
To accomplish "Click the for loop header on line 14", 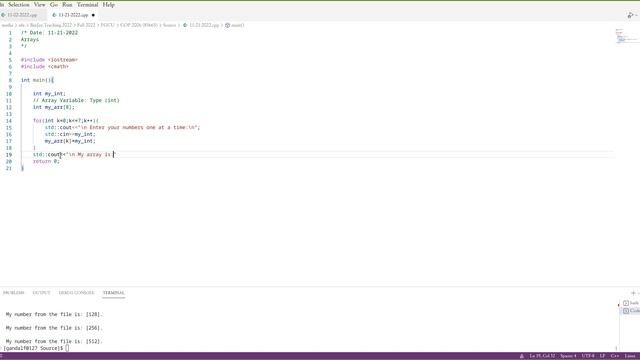I will (65, 121).
